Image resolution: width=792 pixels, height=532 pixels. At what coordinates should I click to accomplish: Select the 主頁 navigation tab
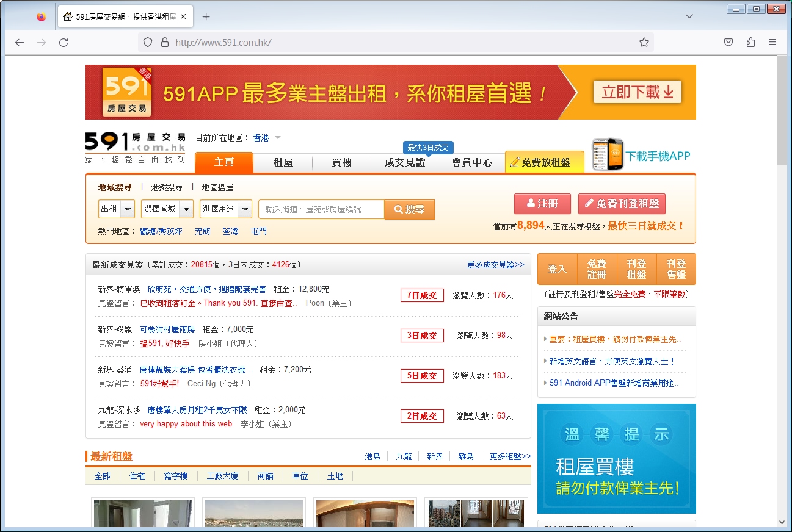pos(224,163)
